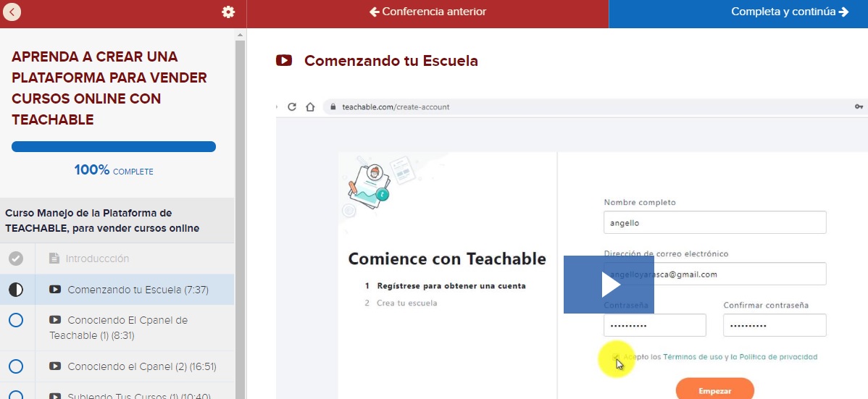Click the completed checkmark for Introducccíon
This screenshot has height=399, width=868.
click(x=16, y=259)
